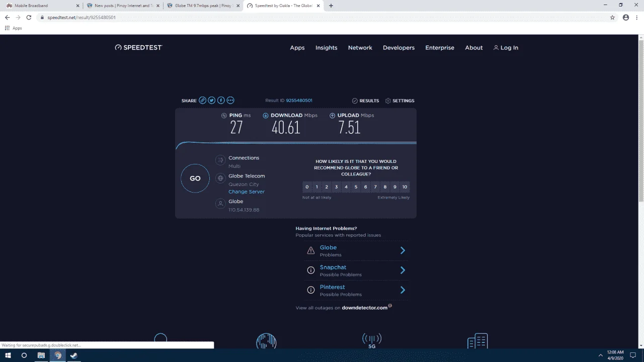This screenshot has height=362, width=644.
Task: Switch to Globe TM 9.7mbps peak tab
Action: pyautogui.click(x=203, y=6)
